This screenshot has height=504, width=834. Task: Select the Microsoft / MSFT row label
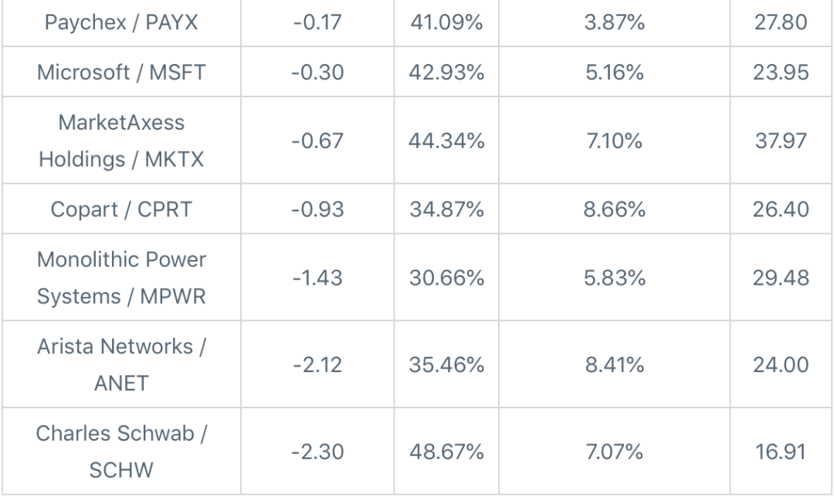[x=123, y=72]
